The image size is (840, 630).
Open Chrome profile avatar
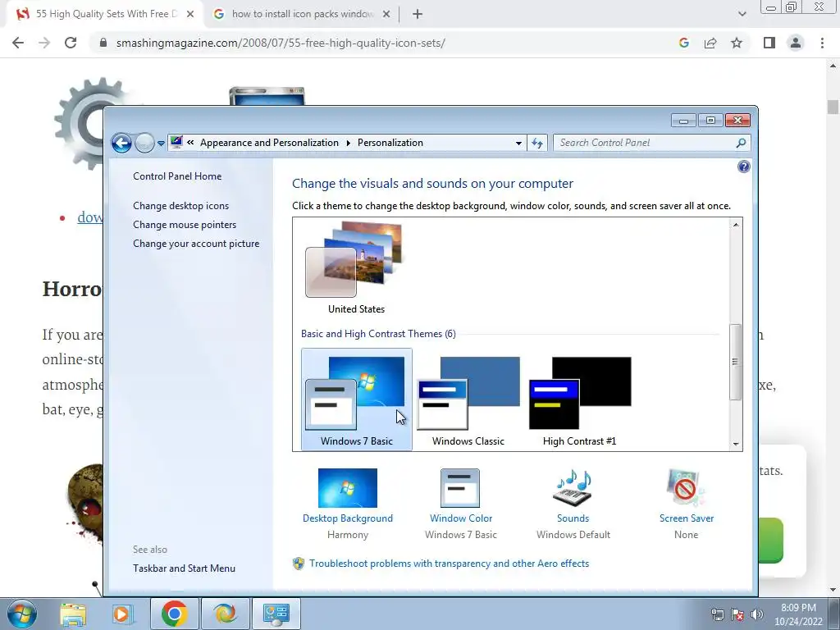point(796,43)
